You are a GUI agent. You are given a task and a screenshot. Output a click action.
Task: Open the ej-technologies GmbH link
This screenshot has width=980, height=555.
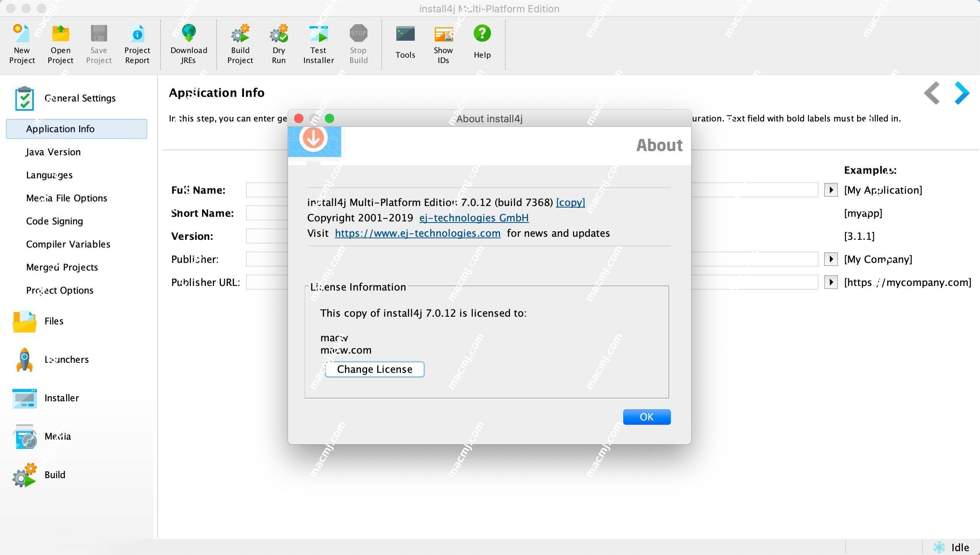tap(474, 218)
